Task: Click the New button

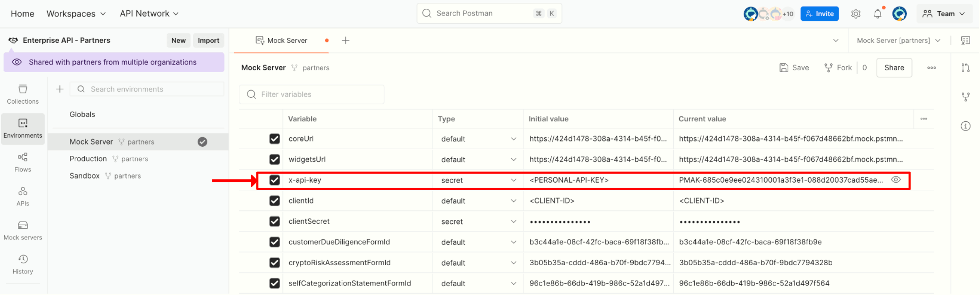Action: [178, 40]
